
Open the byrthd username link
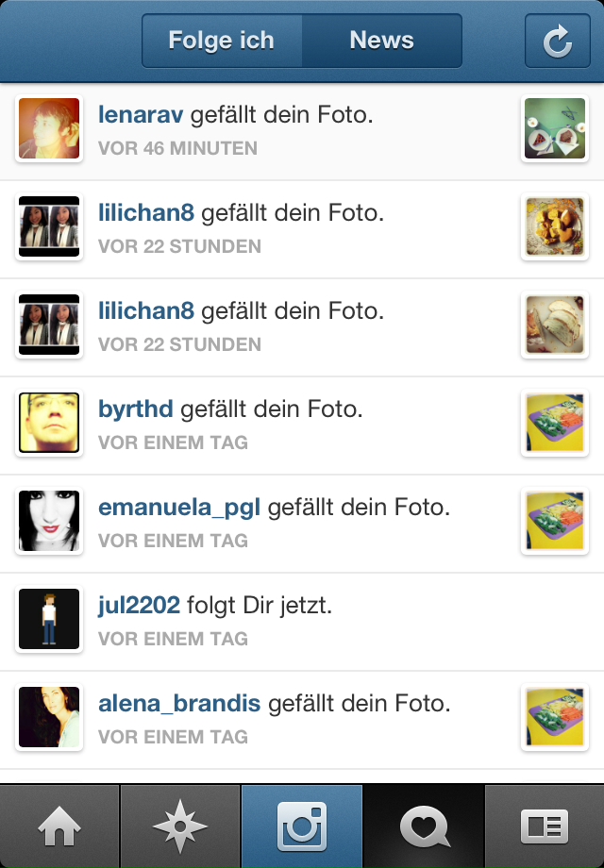point(136,409)
